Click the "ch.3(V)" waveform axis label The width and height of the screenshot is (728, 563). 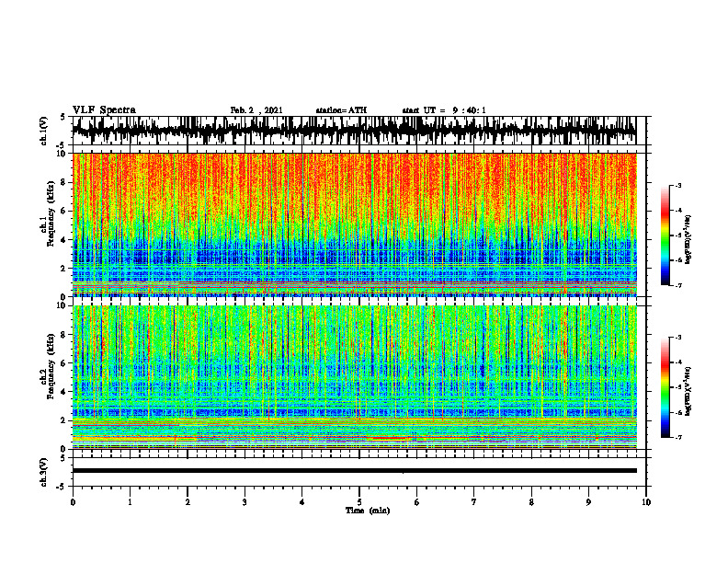(x=43, y=473)
